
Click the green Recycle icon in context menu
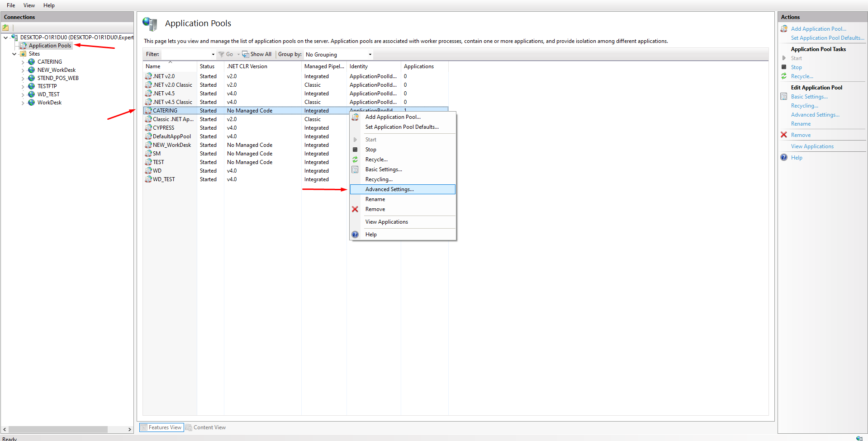(355, 160)
